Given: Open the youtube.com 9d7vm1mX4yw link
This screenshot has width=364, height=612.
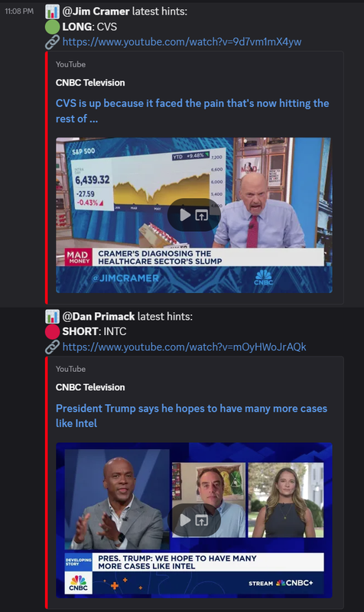Looking at the screenshot, I should (182, 42).
